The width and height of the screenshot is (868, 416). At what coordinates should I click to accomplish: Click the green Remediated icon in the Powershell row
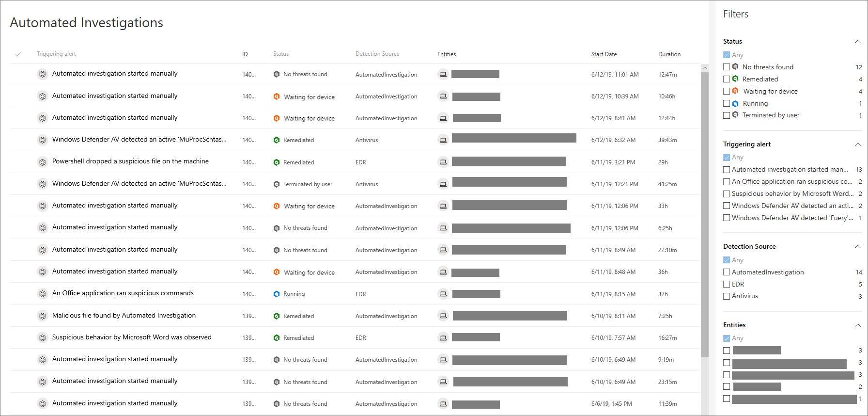[x=277, y=162]
